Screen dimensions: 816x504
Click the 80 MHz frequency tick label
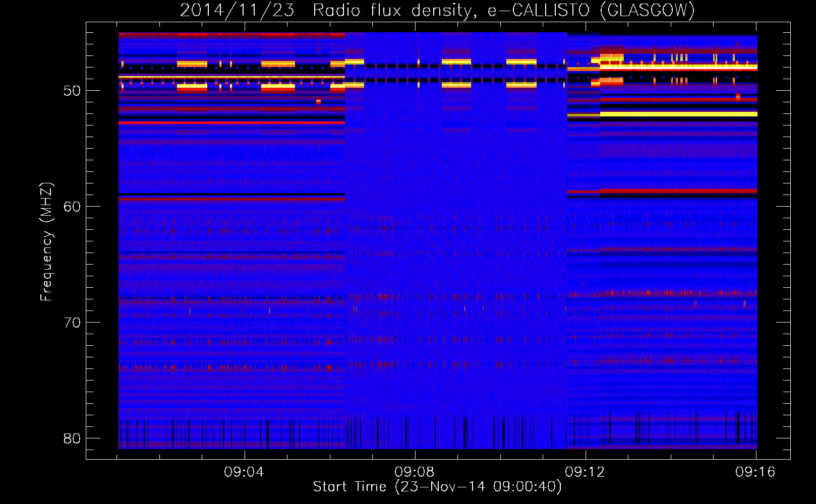pos(72,438)
